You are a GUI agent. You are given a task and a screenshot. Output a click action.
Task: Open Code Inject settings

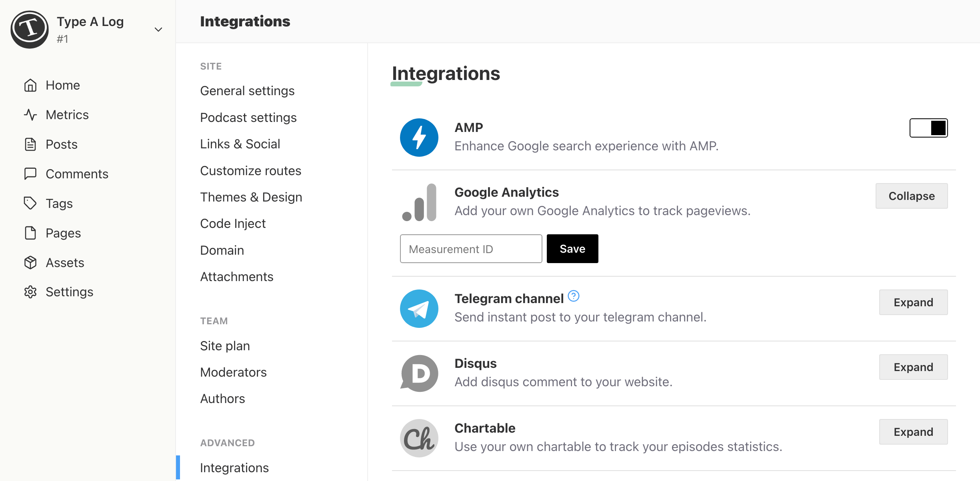pyautogui.click(x=233, y=224)
